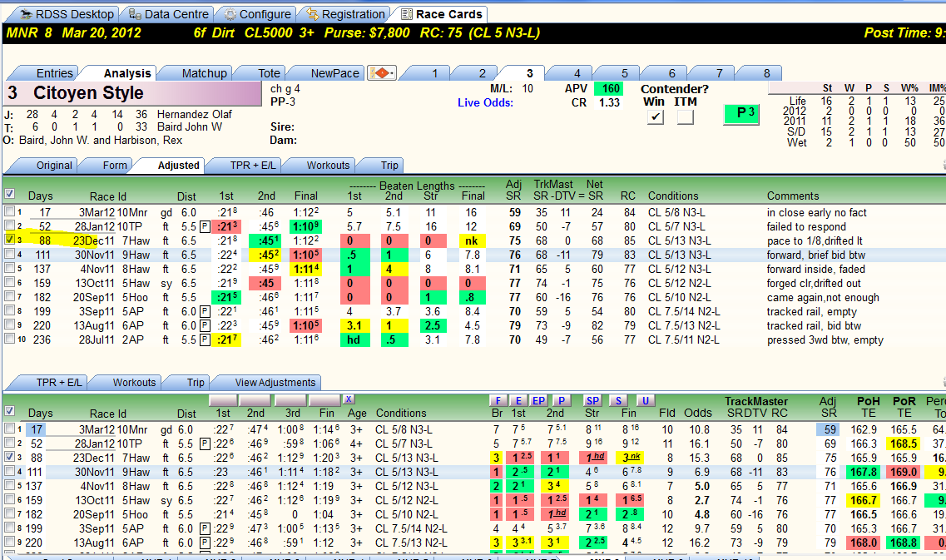This screenshot has width=946, height=560.
Task: Uncheck the highlighted 23Dec11 row in Adjusted table
Action: point(9,240)
